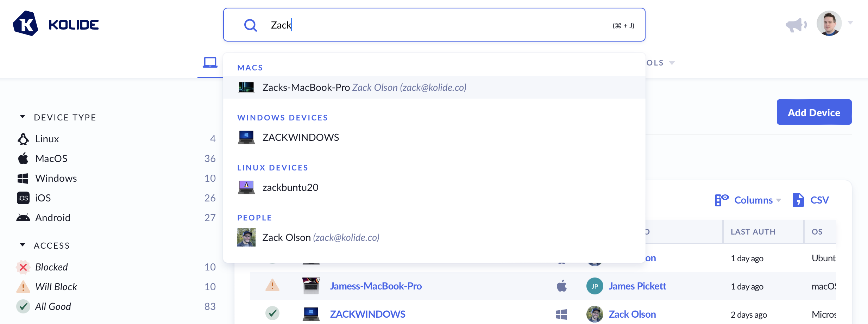Click the Kolide hexagon logo icon
Screen dimensions: 868x324
25,24
